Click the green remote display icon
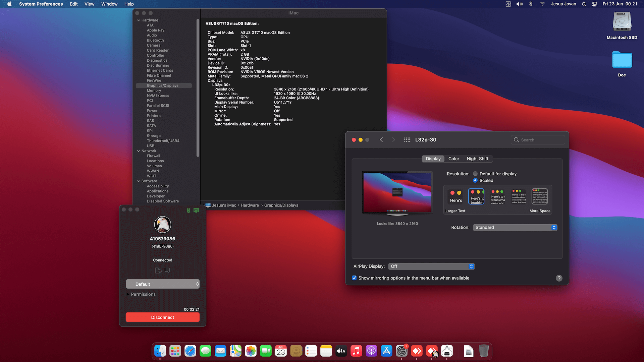This screenshot has height=362, width=644. tap(196, 209)
